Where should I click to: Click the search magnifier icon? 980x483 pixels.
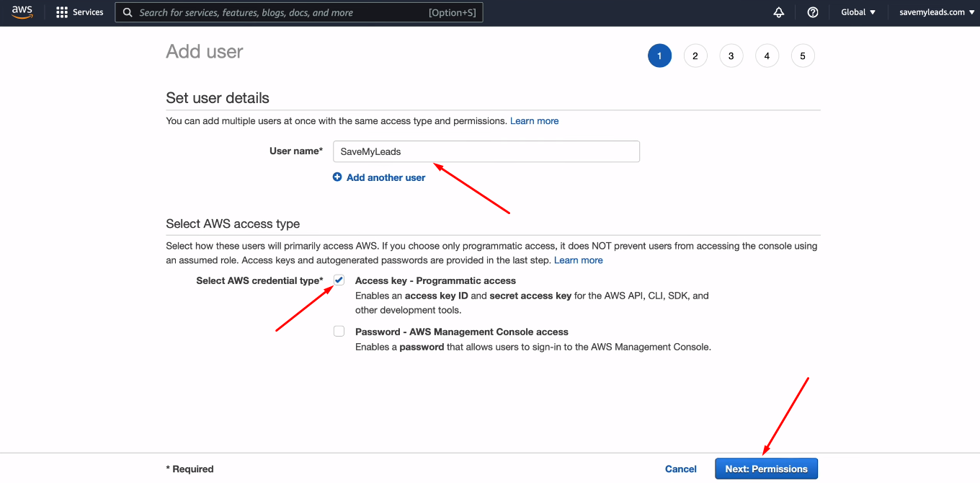click(128, 12)
